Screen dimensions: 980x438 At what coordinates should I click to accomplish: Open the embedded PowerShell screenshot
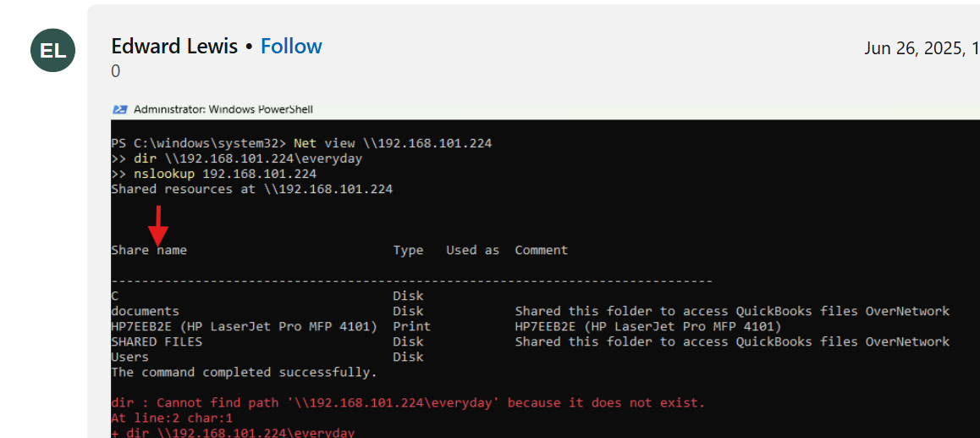[x=545, y=270]
